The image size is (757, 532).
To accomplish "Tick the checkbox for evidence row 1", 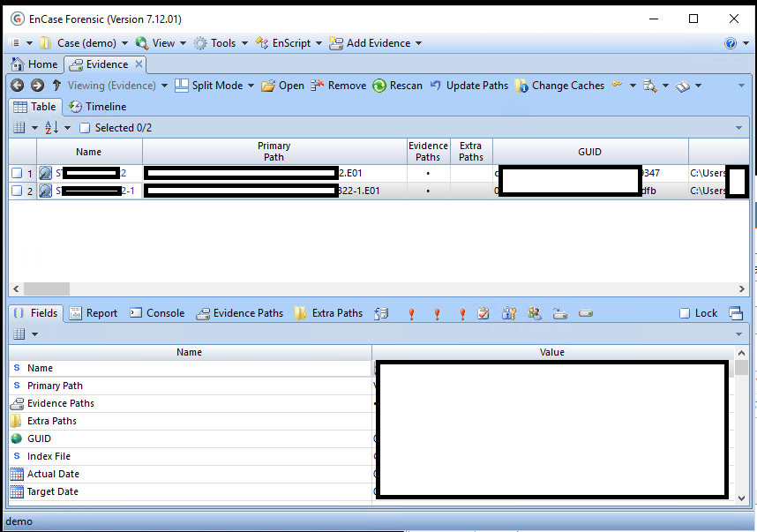I will tap(17, 173).
